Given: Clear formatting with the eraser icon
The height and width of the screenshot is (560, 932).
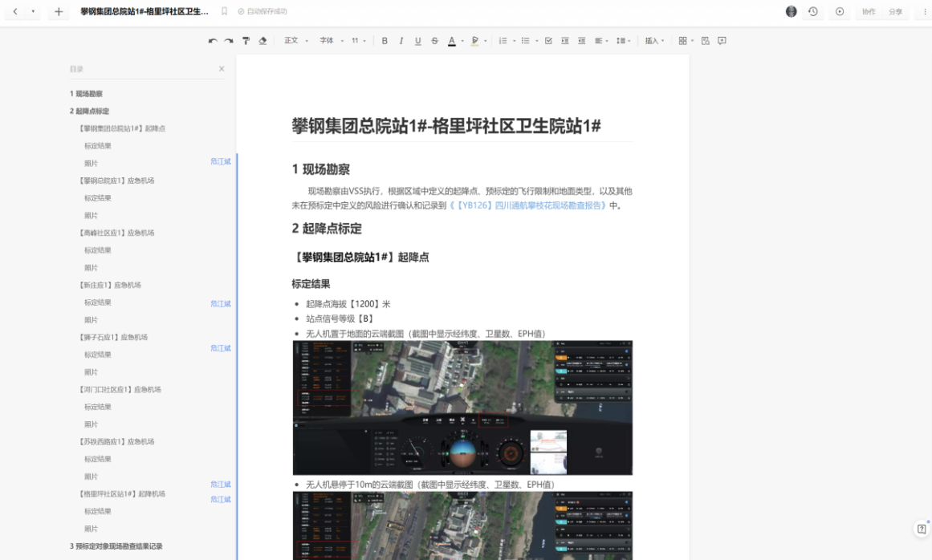Looking at the screenshot, I should tap(263, 41).
